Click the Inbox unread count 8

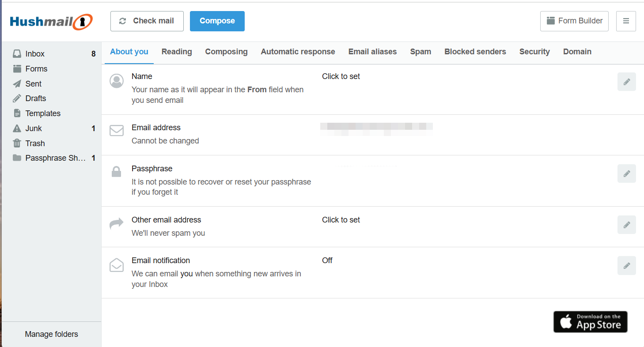94,54
